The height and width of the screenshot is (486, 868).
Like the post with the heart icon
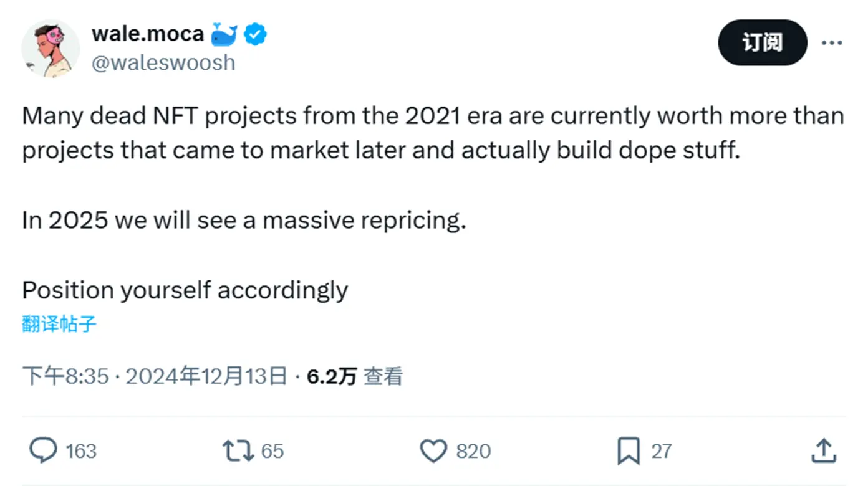click(433, 450)
